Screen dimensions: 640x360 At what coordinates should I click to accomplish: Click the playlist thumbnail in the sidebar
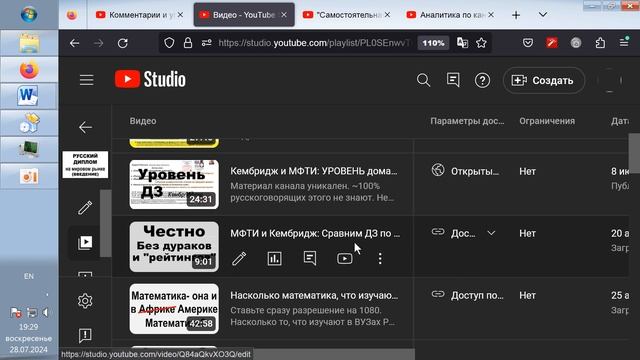(85, 164)
